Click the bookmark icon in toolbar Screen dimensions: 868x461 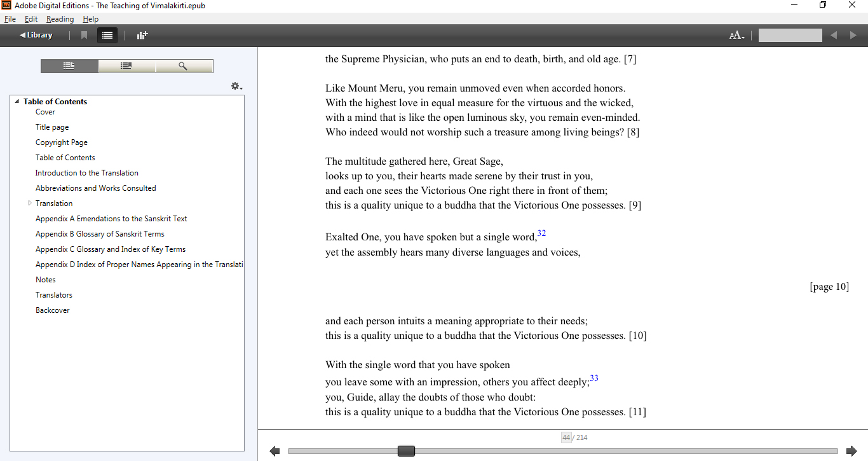84,36
